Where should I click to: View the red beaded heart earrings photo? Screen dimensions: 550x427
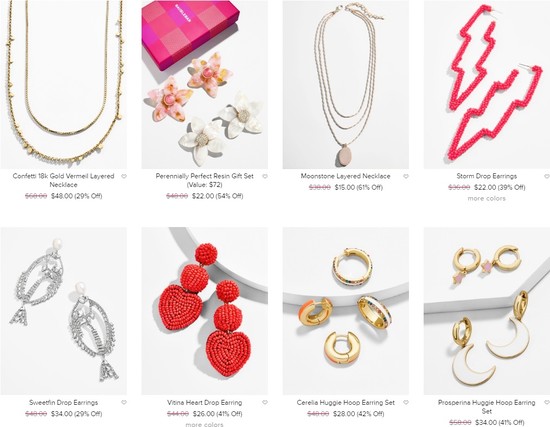204,311
